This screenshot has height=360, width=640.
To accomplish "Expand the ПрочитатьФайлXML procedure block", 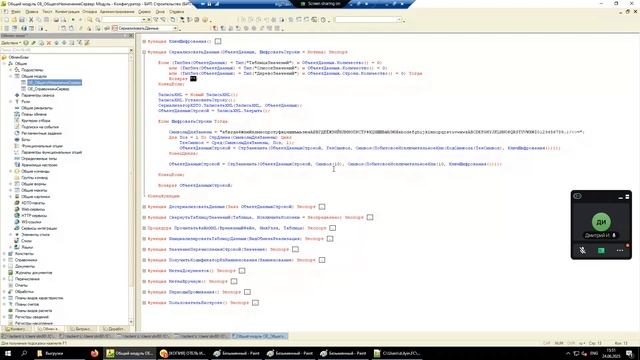I will [x=144, y=228].
